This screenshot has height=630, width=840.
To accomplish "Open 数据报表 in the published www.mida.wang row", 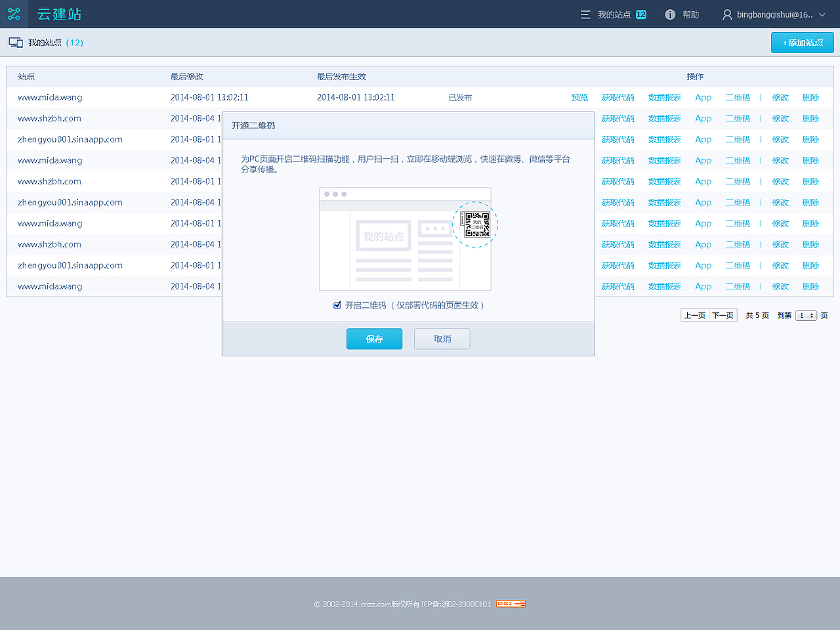I will coord(665,97).
